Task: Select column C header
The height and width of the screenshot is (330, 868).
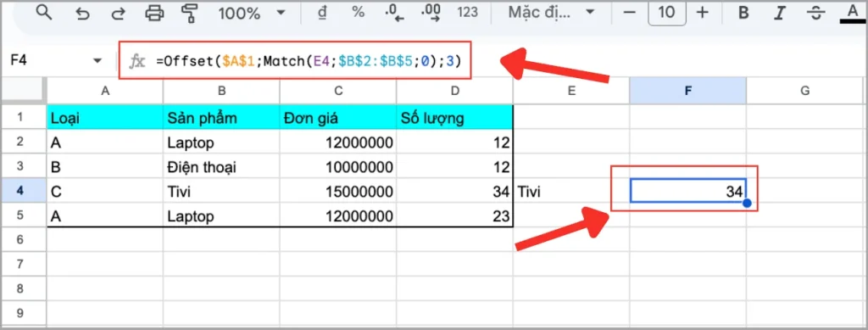Action: [338, 91]
